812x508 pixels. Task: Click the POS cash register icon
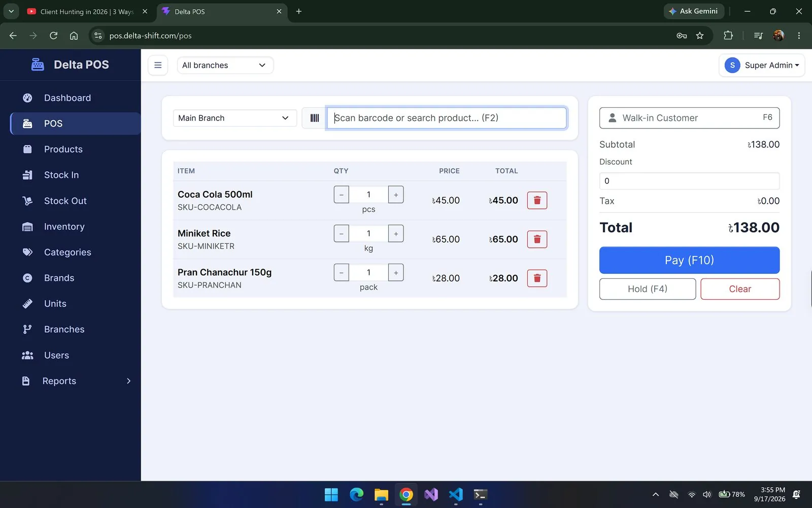(x=27, y=123)
